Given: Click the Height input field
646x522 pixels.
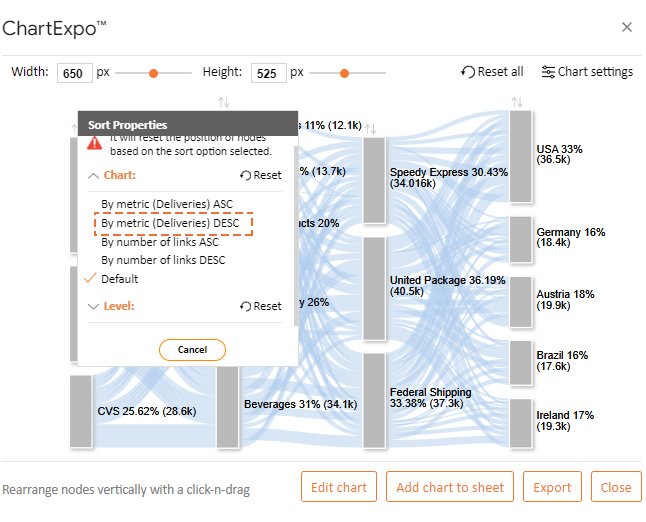Looking at the screenshot, I should coord(269,73).
